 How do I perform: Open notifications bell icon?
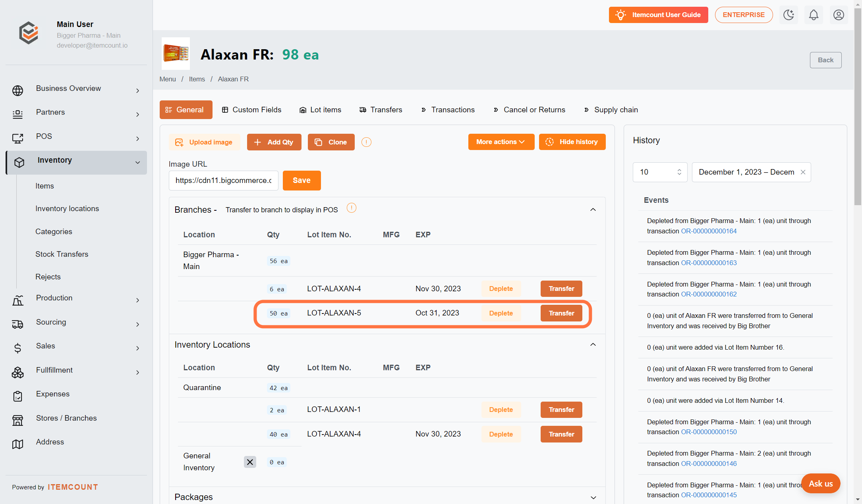[x=814, y=15]
